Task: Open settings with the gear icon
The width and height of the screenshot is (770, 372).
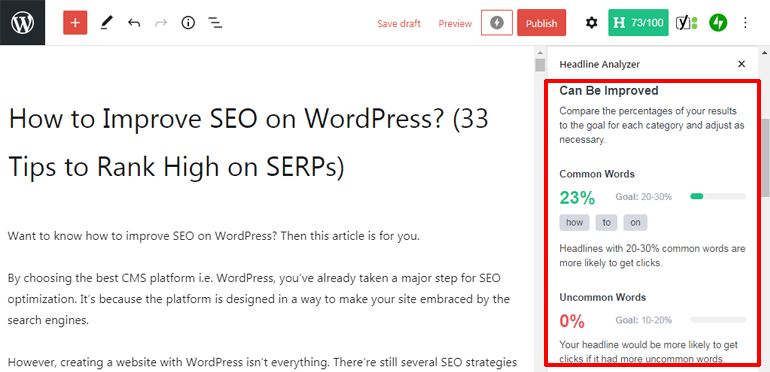Action: click(x=592, y=23)
